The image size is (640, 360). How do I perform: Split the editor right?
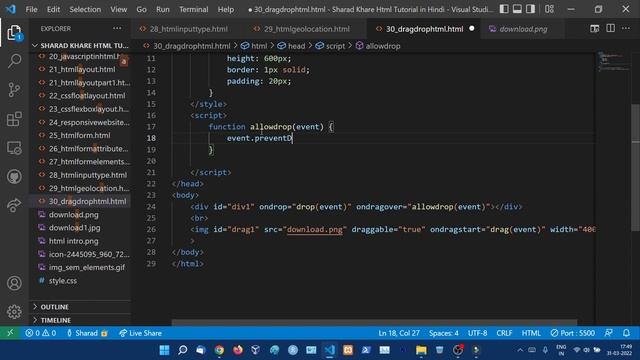coord(610,29)
